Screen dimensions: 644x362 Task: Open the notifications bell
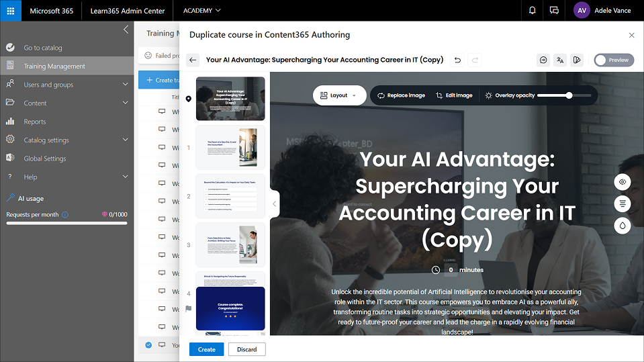[533, 11]
